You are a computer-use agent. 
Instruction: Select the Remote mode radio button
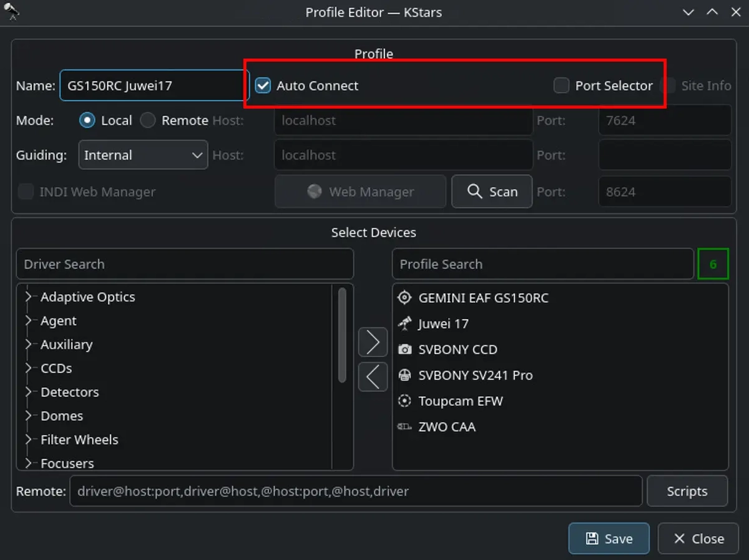148,120
